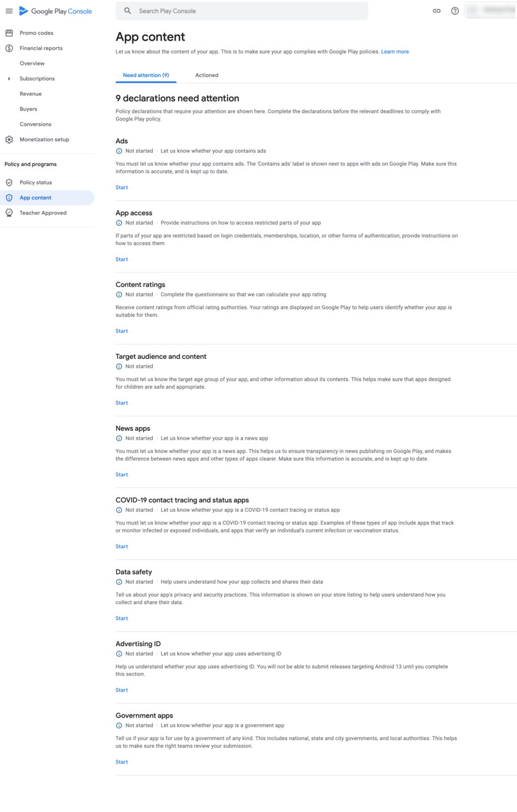Start the Government apps declaration
The image size is (517, 812).
122,762
